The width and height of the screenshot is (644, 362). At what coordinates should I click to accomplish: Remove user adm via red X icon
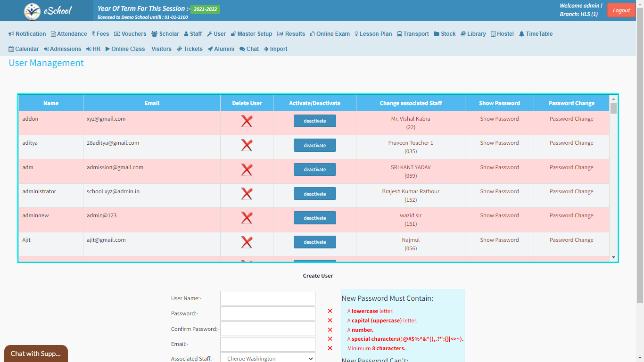tap(247, 170)
